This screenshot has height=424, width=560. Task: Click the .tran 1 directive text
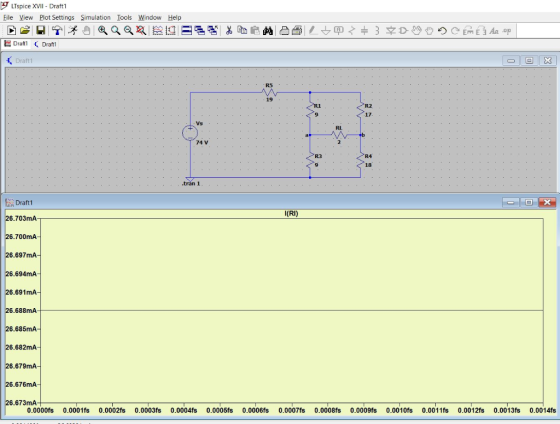pos(191,184)
